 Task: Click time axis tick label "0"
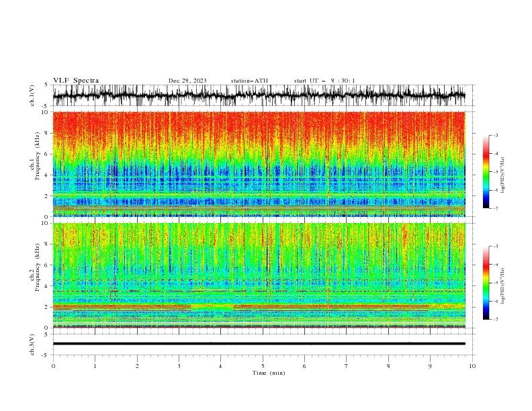53,366
